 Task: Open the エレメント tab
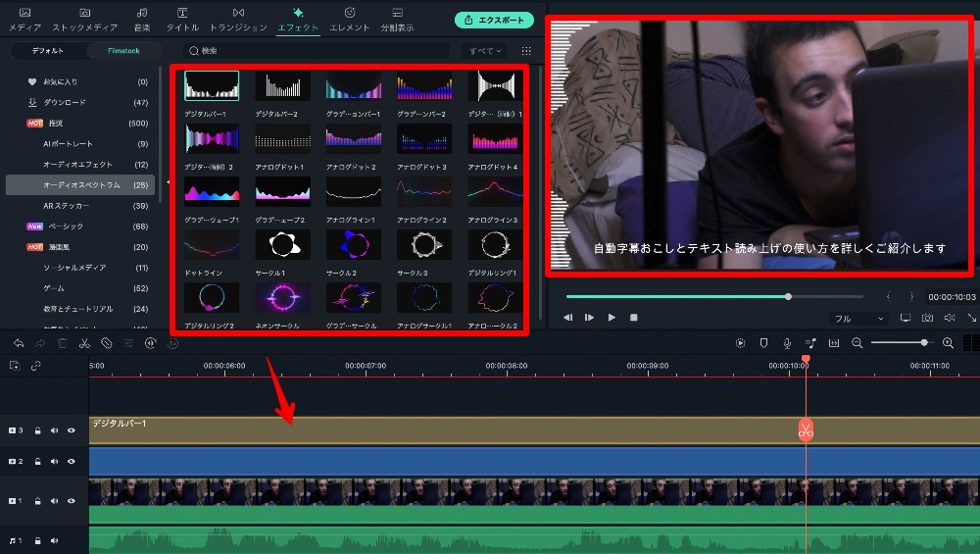pos(350,20)
